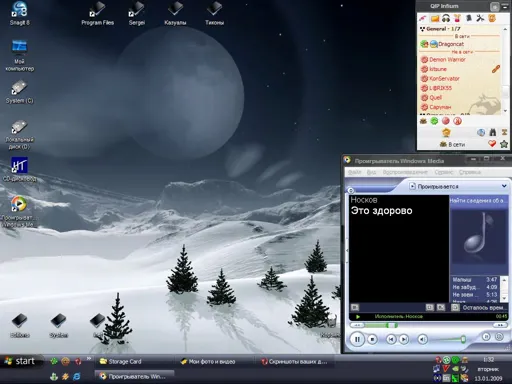Skip to next track in Media Player

pyautogui.click(x=404, y=339)
